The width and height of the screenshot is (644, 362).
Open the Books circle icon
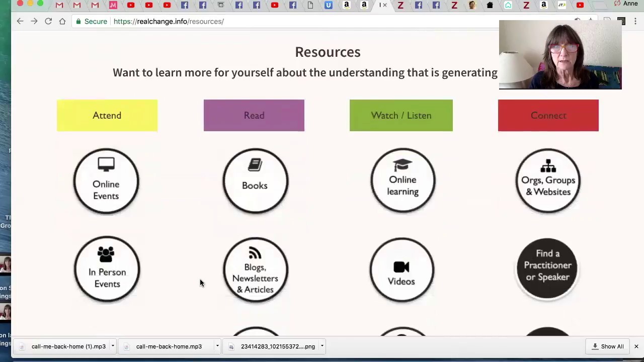click(x=255, y=180)
